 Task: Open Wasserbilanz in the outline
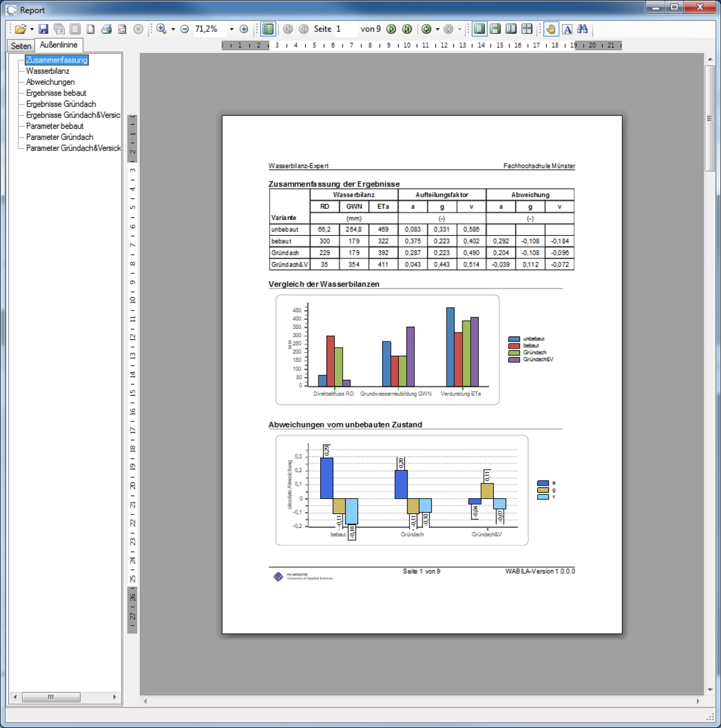pyautogui.click(x=47, y=71)
